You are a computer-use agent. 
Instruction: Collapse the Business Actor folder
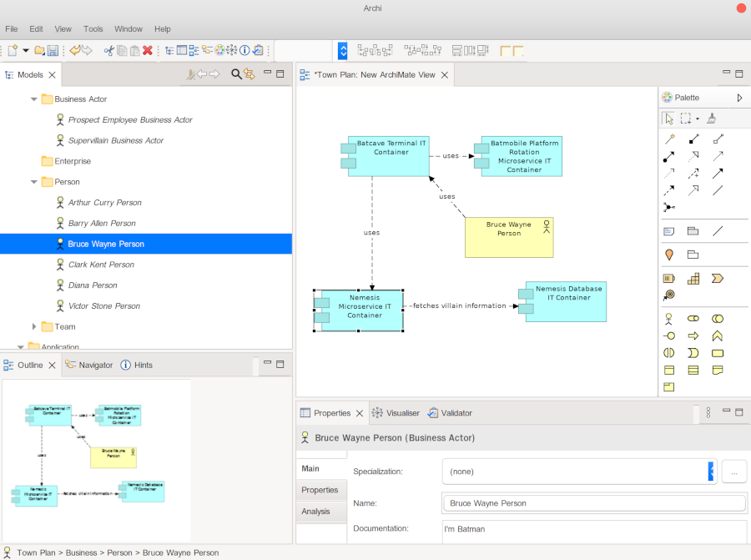coord(34,99)
